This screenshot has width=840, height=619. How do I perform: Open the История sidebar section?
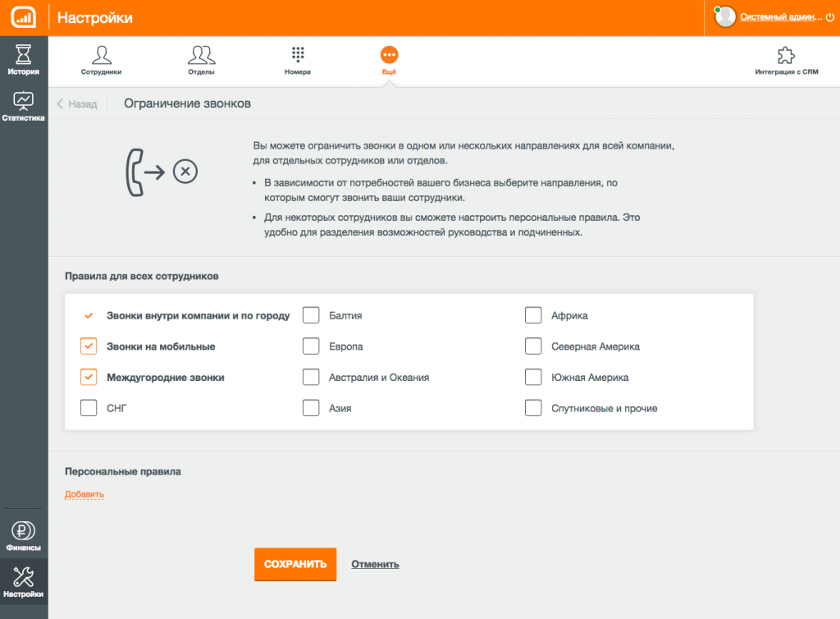24,59
